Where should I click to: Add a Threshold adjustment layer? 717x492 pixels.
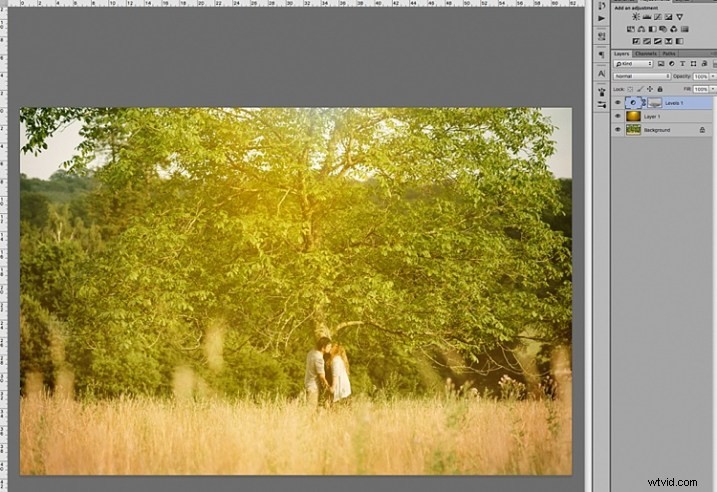click(658, 41)
